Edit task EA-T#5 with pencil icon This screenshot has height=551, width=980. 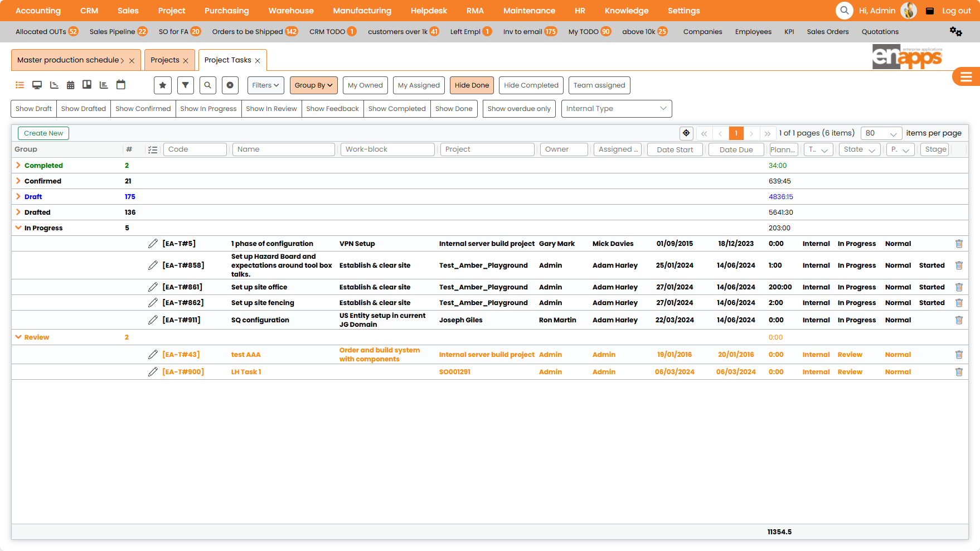pyautogui.click(x=153, y=244)
